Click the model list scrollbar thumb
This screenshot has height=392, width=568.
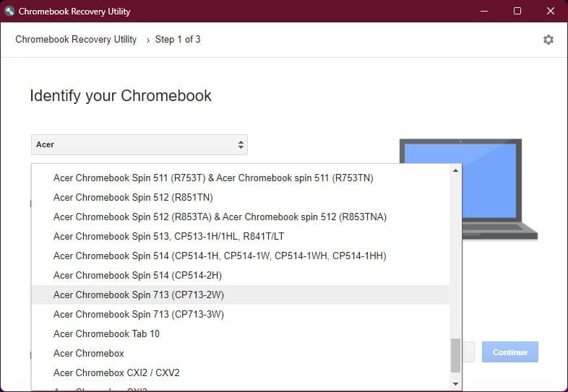pos(456,355)
